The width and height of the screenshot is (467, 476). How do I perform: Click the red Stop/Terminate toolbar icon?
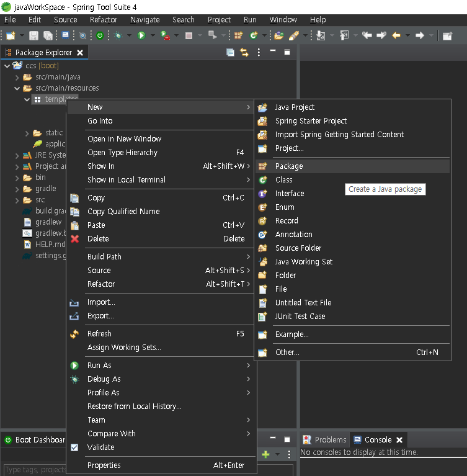[189, 35]
